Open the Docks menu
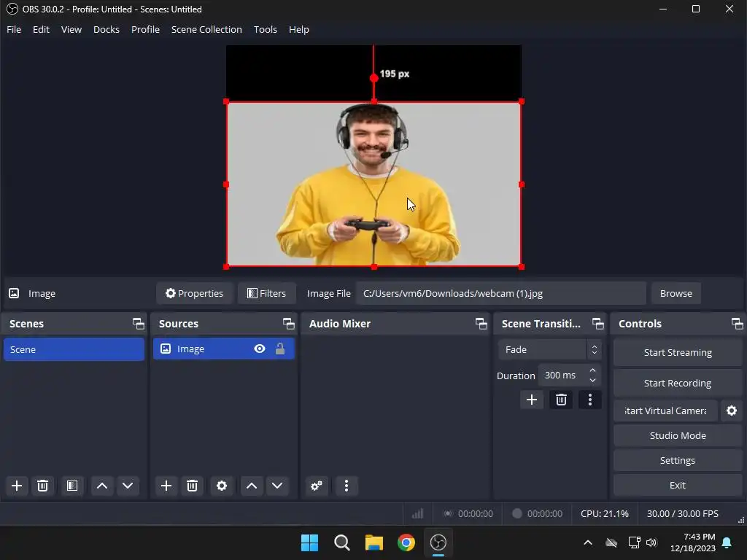This screenshot has width=747, height=560. (107, 29)
